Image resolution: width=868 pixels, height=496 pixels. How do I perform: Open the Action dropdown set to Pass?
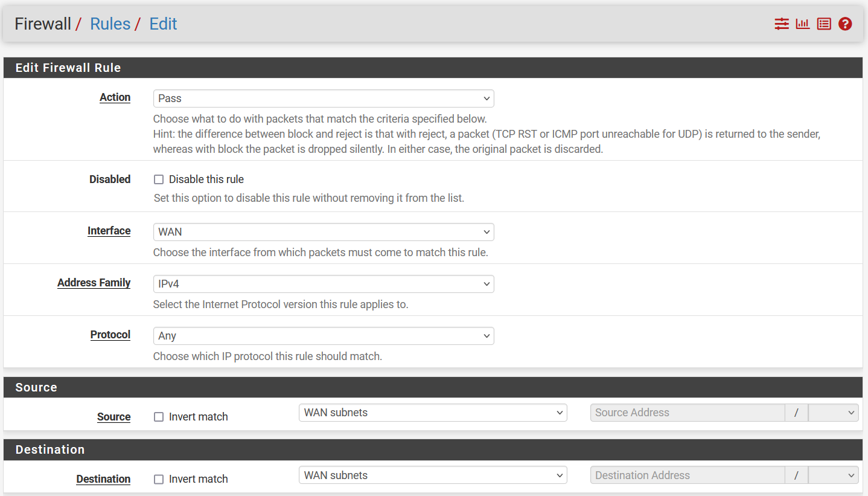324,98
